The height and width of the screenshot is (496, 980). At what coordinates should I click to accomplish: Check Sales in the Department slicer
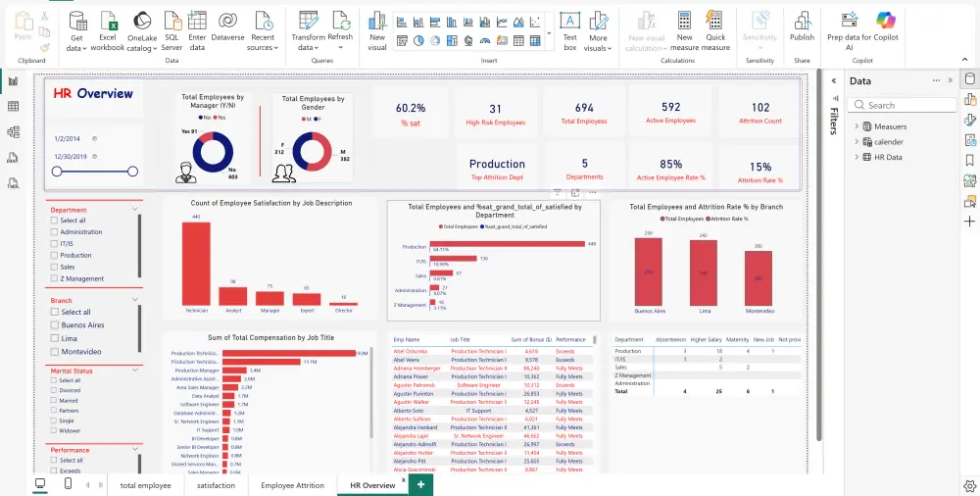(54, 267)
